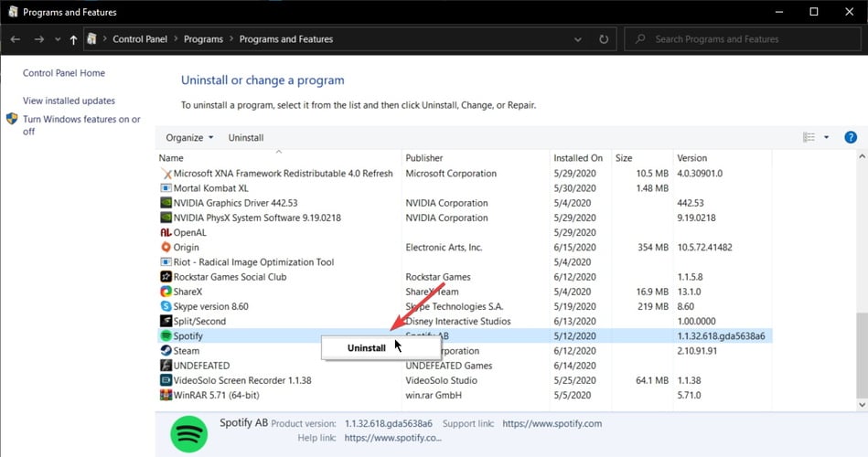868x457 pixels.
Task: Click the WinRAR icon
Action: click(x=166, y=395)
